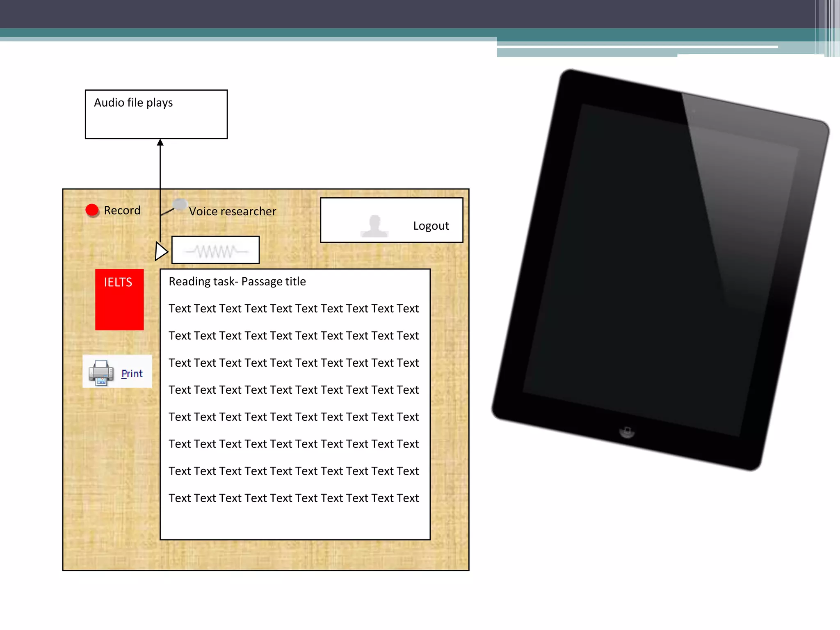The height and width of the screenshot is (630, 840).
Task: Click the Logout text
Action: 431,226
